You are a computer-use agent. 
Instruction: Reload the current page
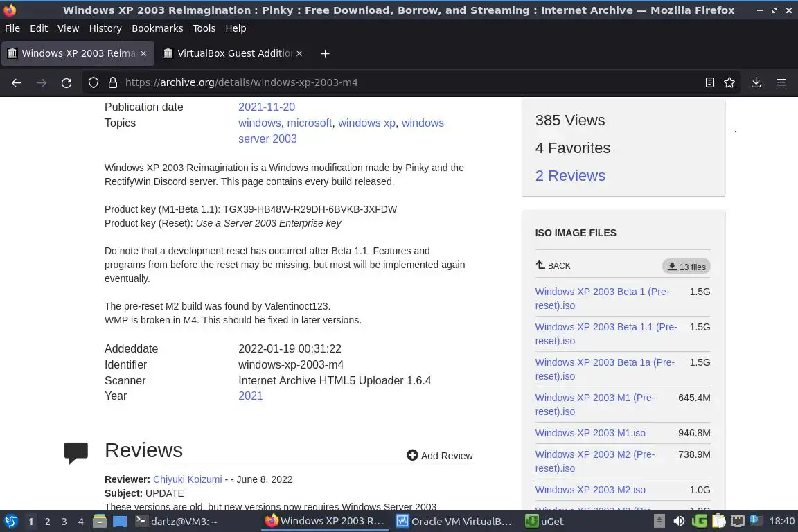[66, 82]
